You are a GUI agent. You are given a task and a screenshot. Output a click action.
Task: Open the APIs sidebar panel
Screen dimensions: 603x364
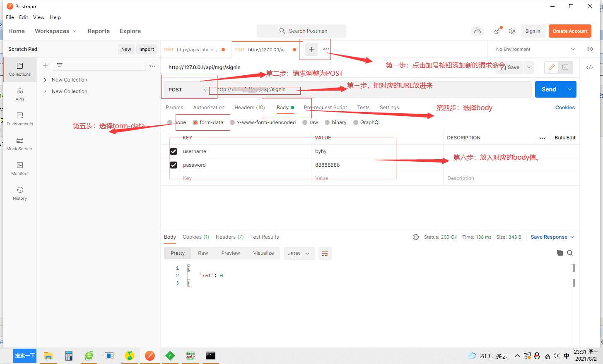coord(20,94)
